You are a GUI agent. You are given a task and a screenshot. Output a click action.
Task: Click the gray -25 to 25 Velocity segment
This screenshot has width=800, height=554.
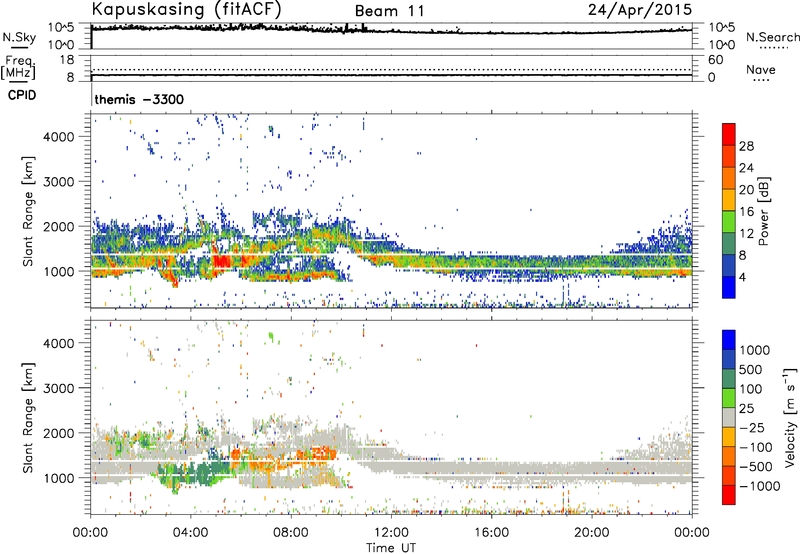click(729, 417)
